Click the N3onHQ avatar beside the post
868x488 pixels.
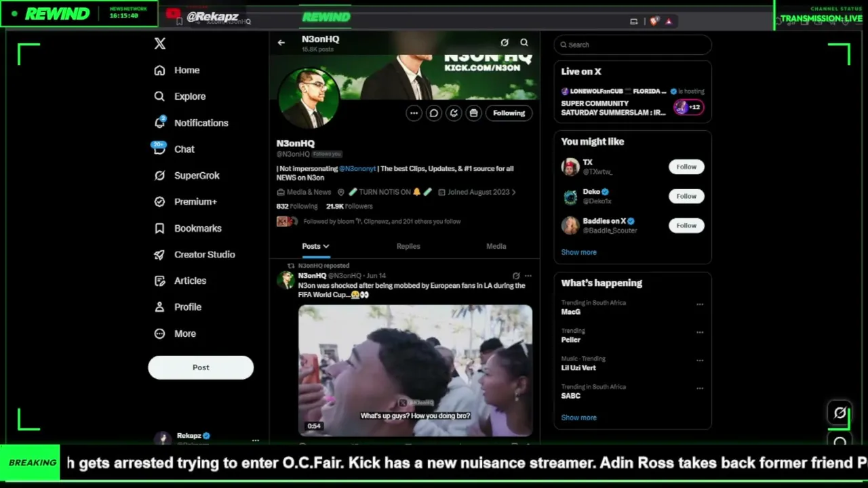pos(286,279)
